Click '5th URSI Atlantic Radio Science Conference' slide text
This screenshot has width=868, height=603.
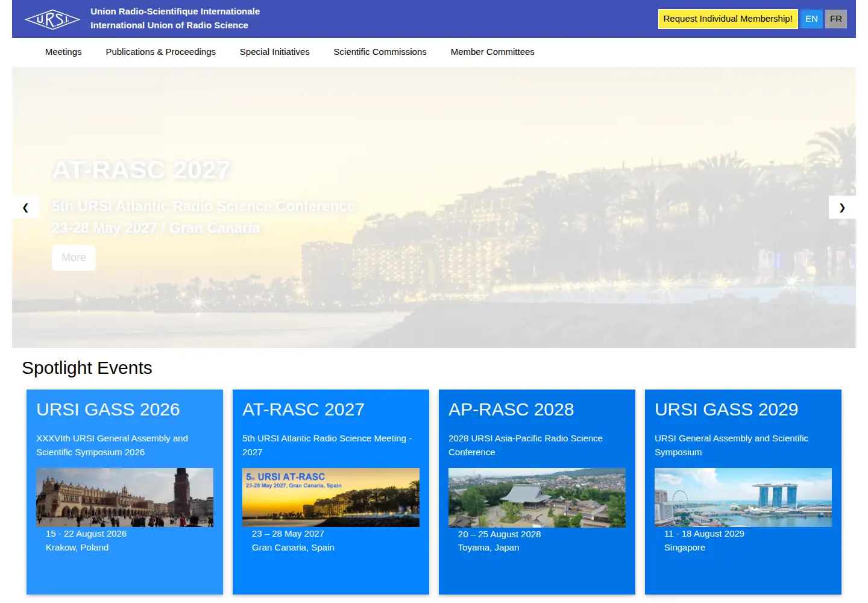point(204,206)
